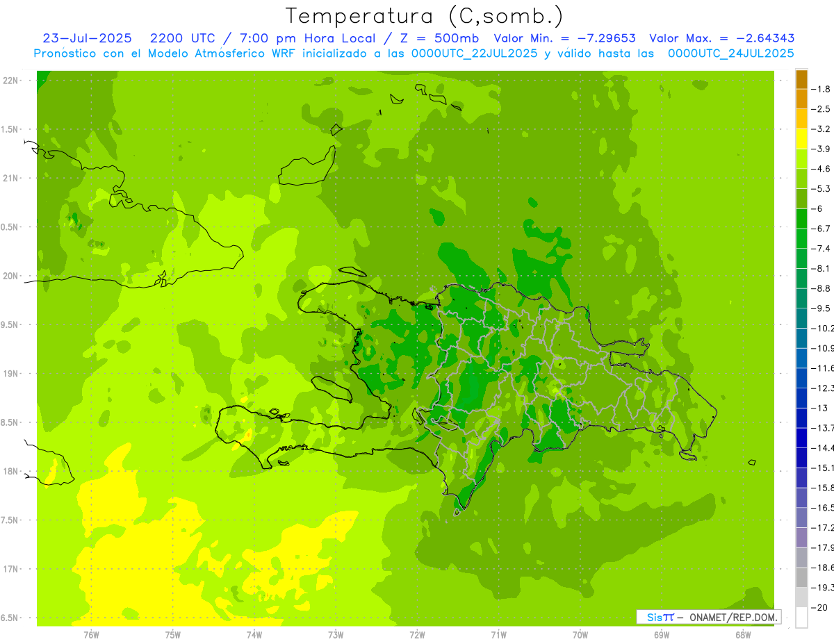834x644 pixels.
Task: Click the white swatch below -20
Action: pyautogui.click(x=801, y=618)
